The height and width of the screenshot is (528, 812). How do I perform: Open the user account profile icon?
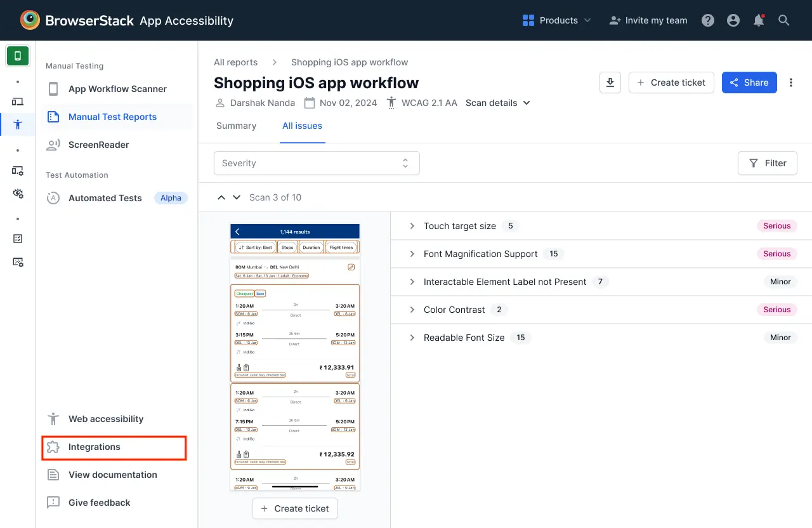click(733, 20)
